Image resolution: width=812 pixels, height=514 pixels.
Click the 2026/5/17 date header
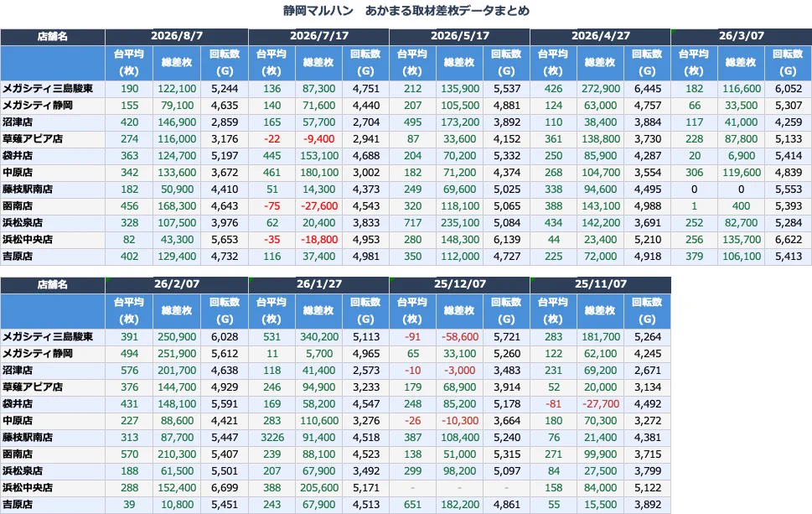[x=460, y=36]
